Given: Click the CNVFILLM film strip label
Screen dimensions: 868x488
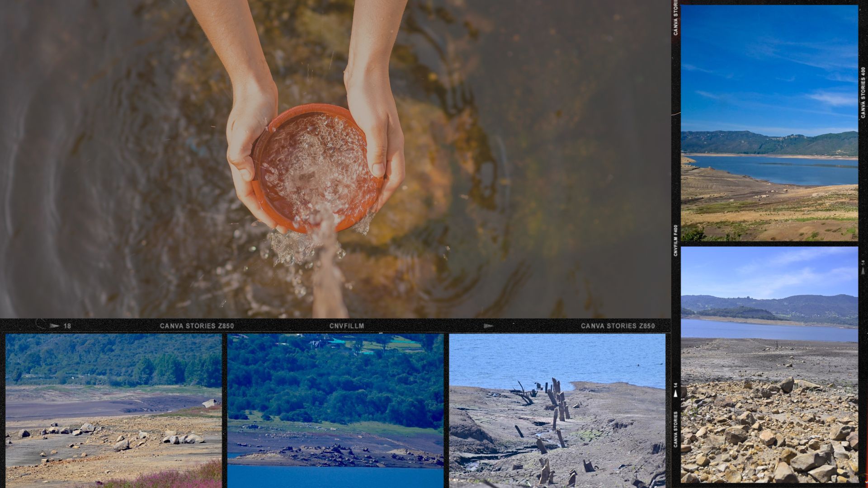Looking at the screenshot, I should click(347, 326).
